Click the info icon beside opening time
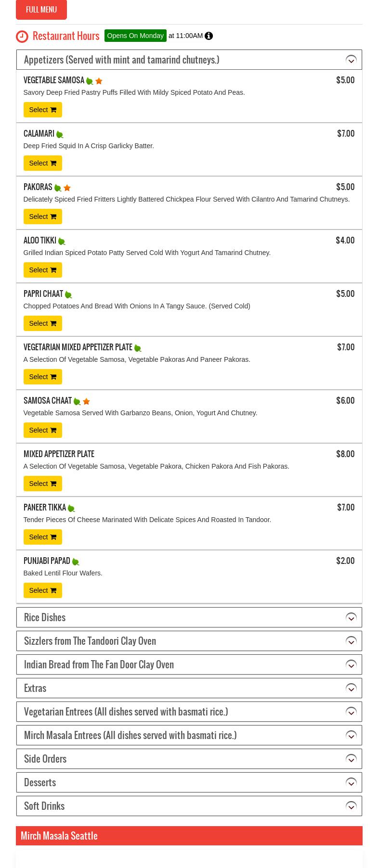Screen dimensions: 378x868 209,36
